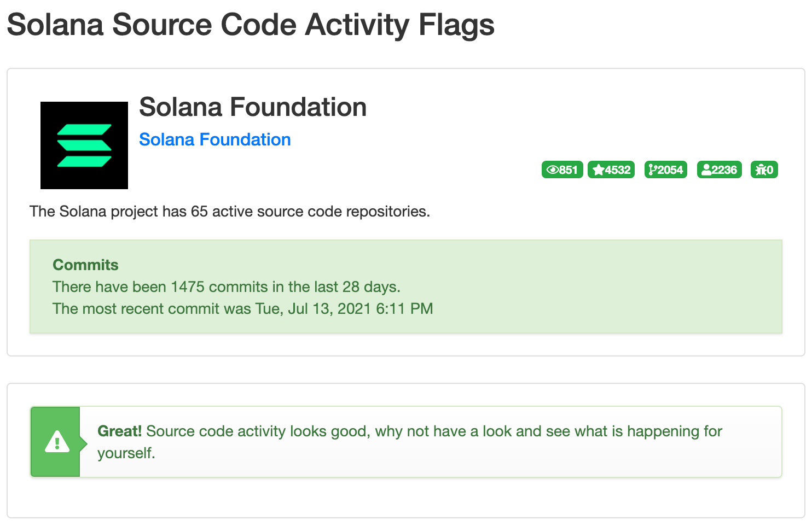
Task: Click the forks badge showing 2054
Action: 665,170
